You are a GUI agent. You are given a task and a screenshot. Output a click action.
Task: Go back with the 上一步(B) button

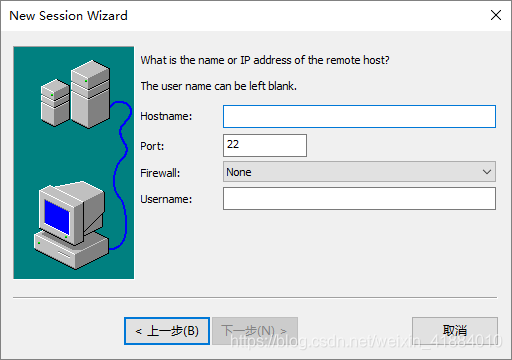point(167,331)
